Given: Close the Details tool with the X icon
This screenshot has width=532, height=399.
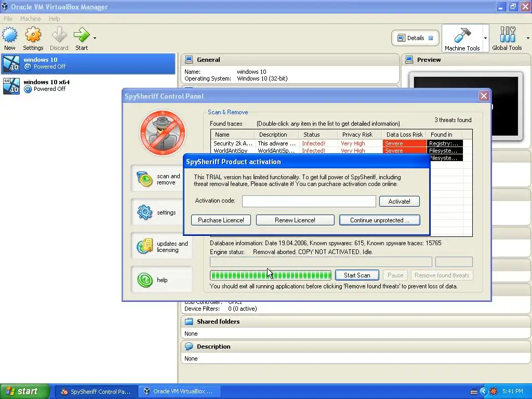Looking at the screenshot, I should (x=431, y=38).
